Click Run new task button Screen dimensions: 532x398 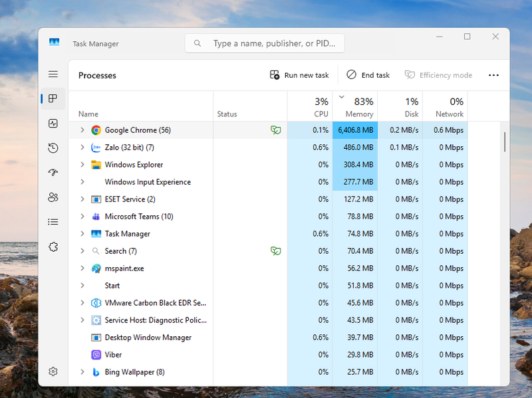pos(299,75)
